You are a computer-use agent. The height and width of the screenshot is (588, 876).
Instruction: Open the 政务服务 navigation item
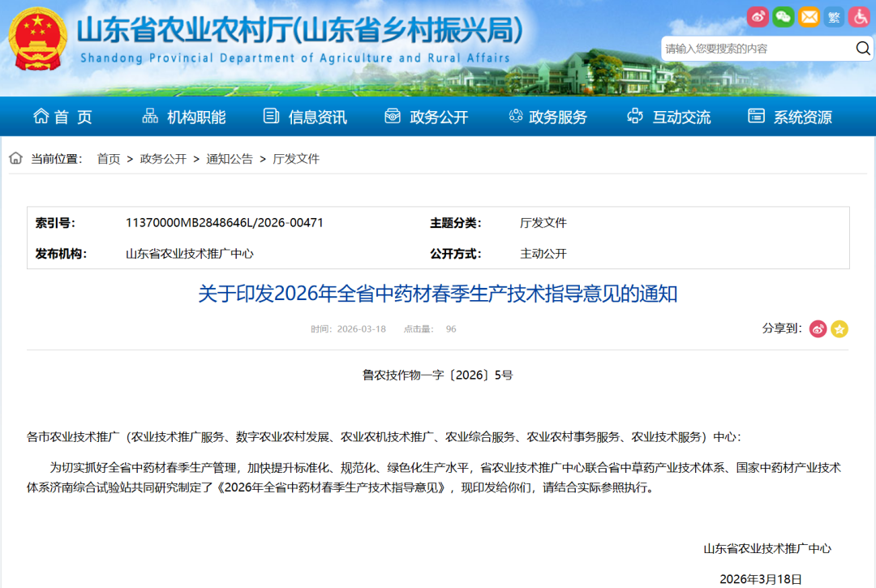point(547,117)
